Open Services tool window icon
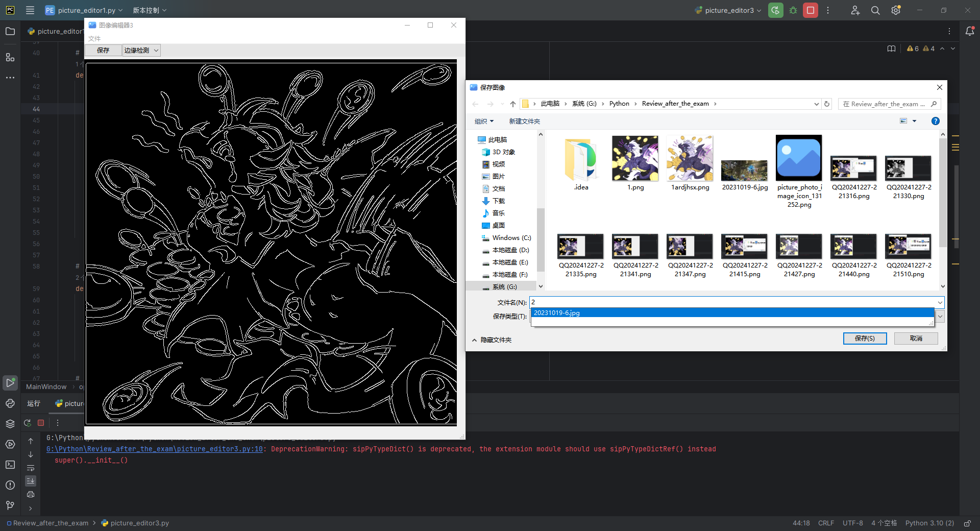 [x=10, y=444]
